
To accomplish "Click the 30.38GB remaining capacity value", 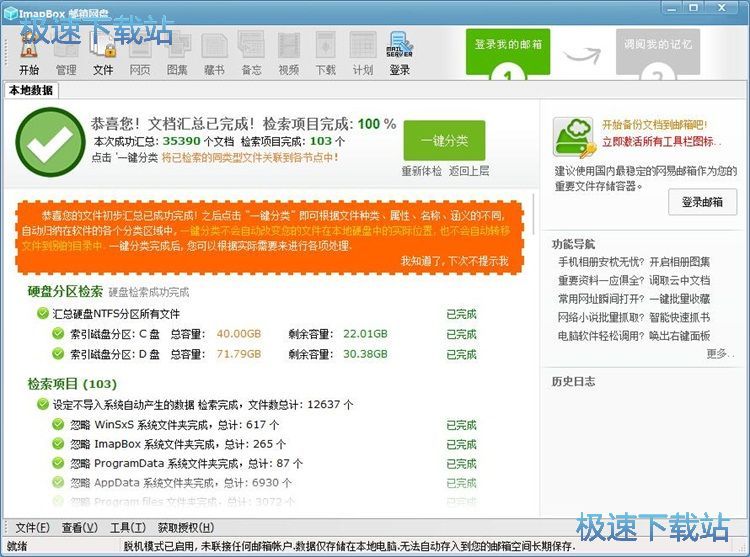I will 365,354.
